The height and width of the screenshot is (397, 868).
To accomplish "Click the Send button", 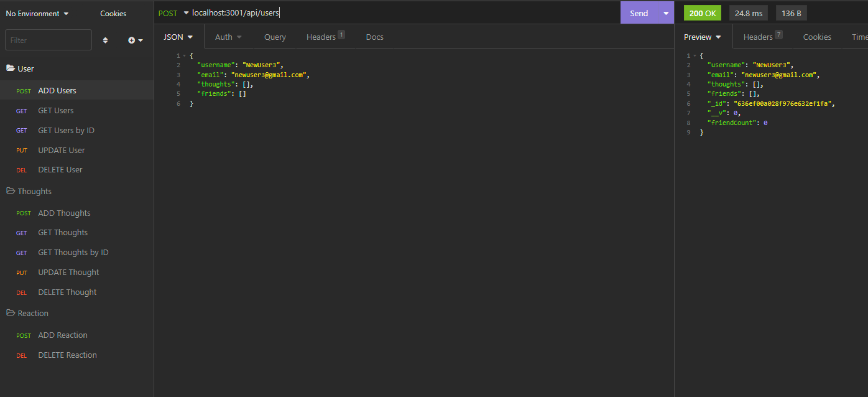I will click(639, 12).
